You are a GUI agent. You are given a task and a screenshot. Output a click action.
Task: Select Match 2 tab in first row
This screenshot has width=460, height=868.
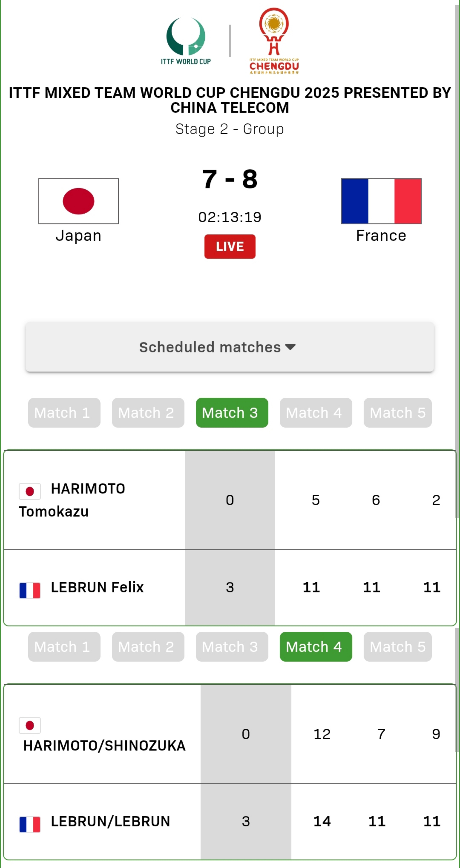(148, 413)
